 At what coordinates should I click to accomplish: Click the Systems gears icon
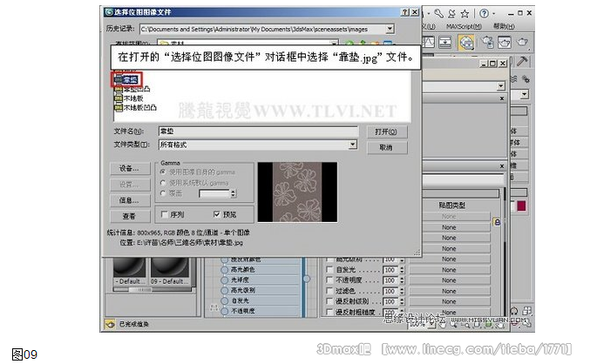tap(526, 79)
